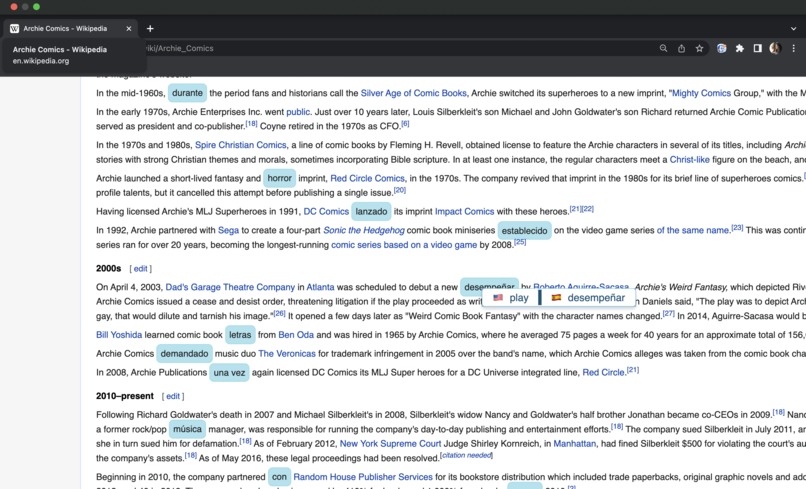Click the translated word 'durante'
Viewport: 806px width, 489px height.
pos(187,93)
